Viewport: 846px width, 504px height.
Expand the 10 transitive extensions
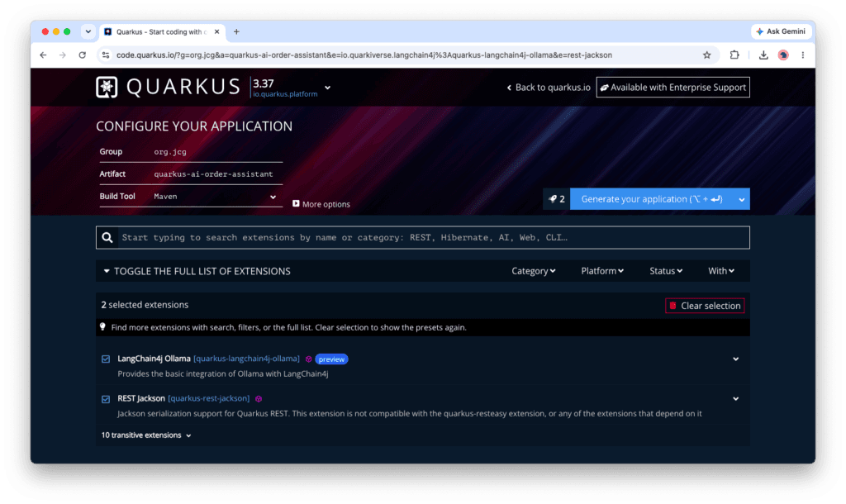146,435
